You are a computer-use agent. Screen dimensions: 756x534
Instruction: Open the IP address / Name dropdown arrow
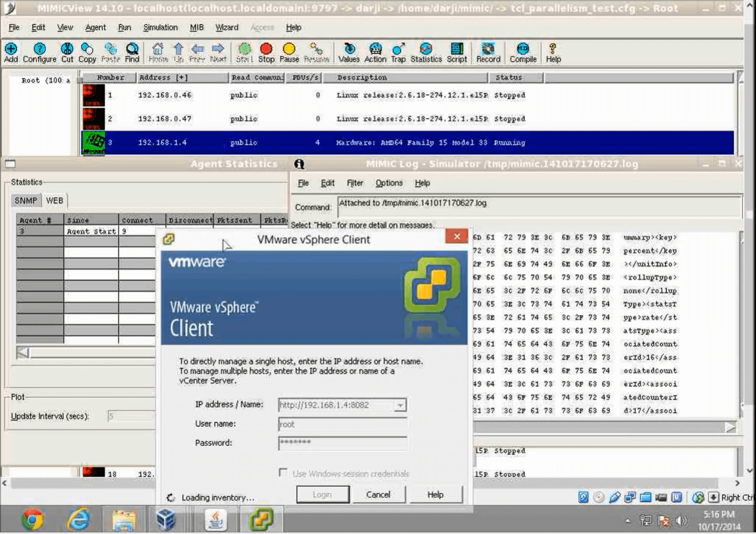click(399, 405)
